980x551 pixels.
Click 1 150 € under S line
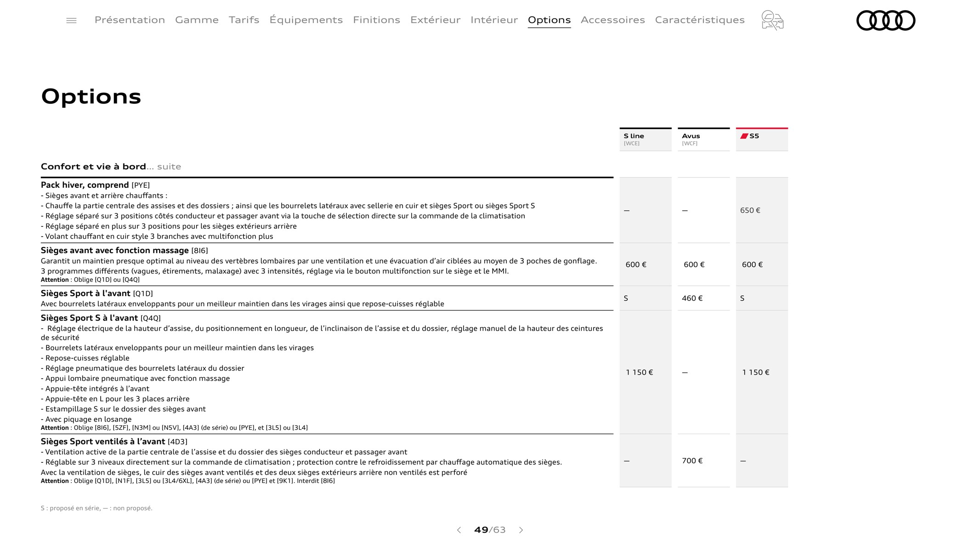639,372
